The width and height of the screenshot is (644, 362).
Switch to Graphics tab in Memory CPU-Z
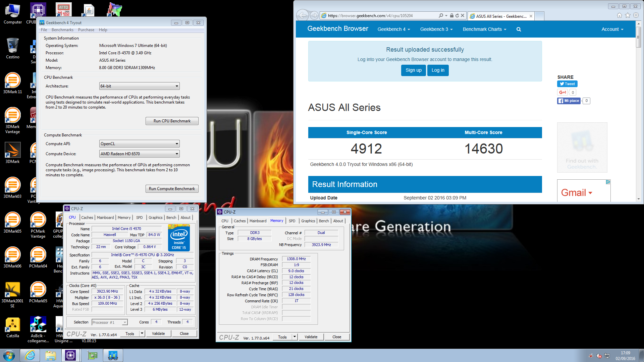coord(308,221)
